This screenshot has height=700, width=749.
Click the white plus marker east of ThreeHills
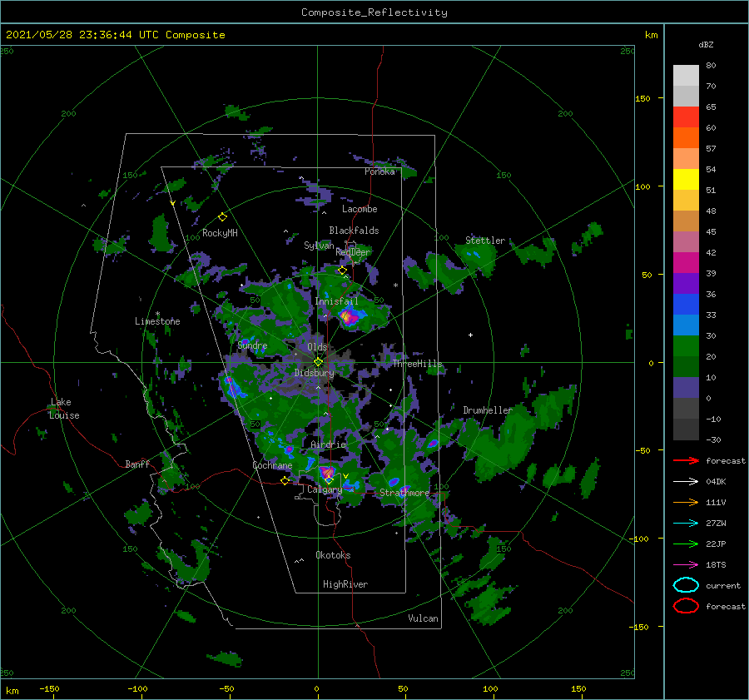(x=470, y=335)
